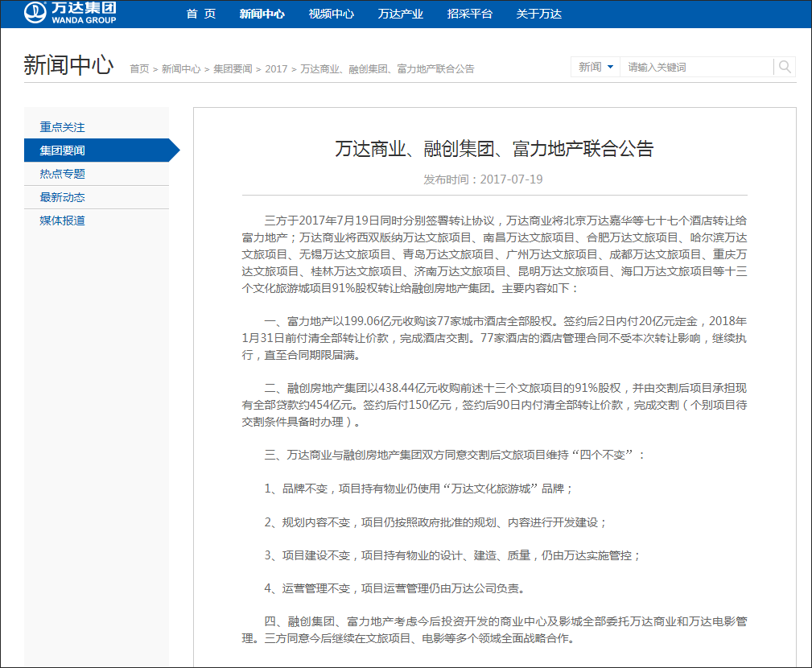
Task: Open the 招采平台 navigation item
Action: click(x=469, y=14)
